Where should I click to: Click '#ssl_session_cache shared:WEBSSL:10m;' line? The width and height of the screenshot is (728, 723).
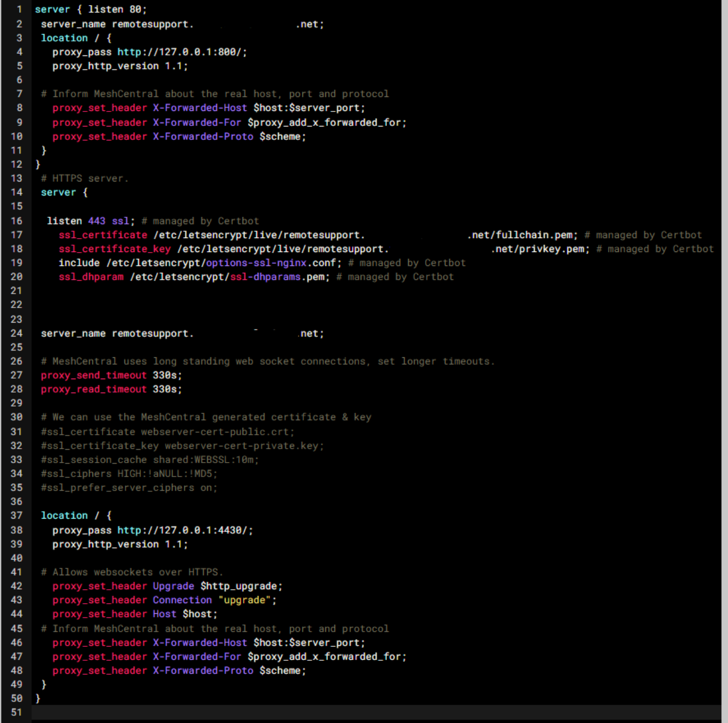click(150, 460)
